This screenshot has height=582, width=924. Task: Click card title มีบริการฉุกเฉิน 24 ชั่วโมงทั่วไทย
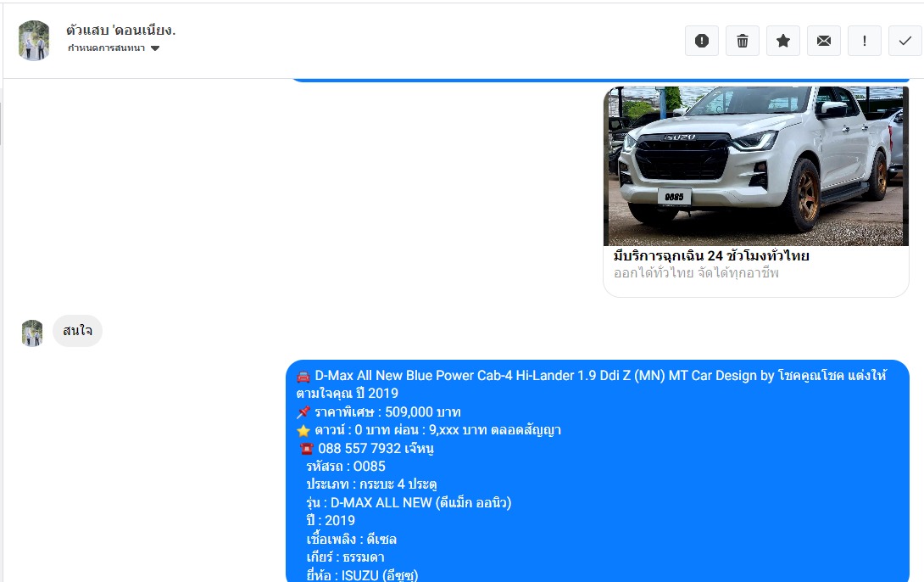click(711, 256)
